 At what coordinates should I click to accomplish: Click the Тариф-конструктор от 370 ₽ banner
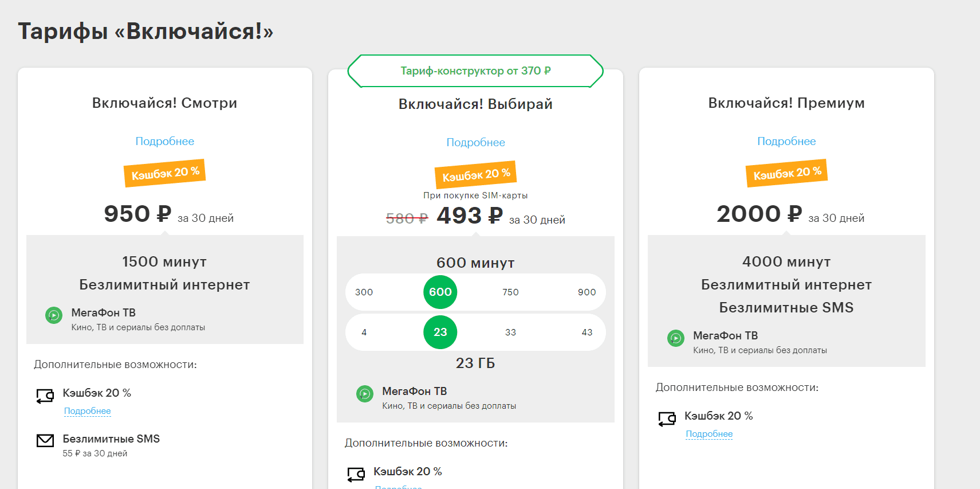pos(475,71)
